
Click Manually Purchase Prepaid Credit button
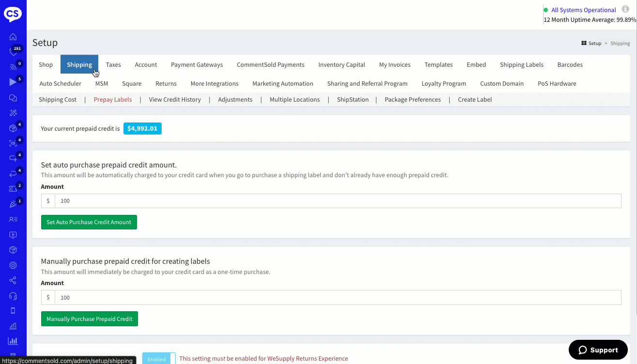point(90,319)
